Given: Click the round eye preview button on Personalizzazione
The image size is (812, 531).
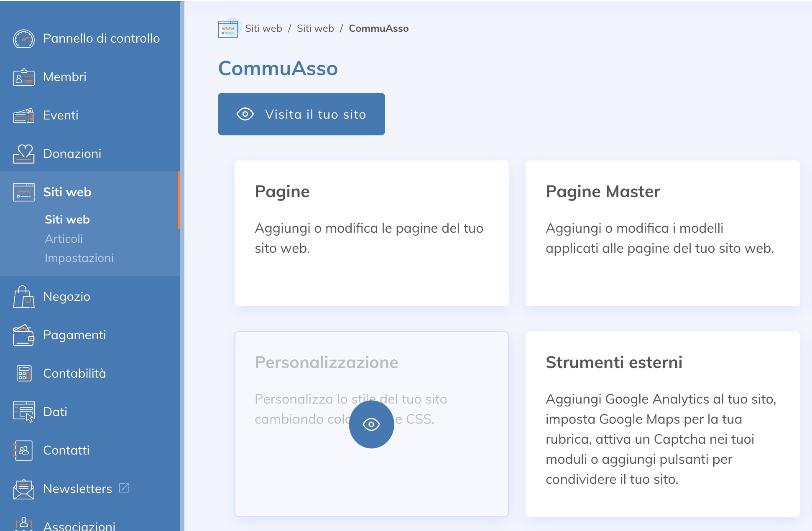Looking at the screenshot, I should click(x=371, y=424).
